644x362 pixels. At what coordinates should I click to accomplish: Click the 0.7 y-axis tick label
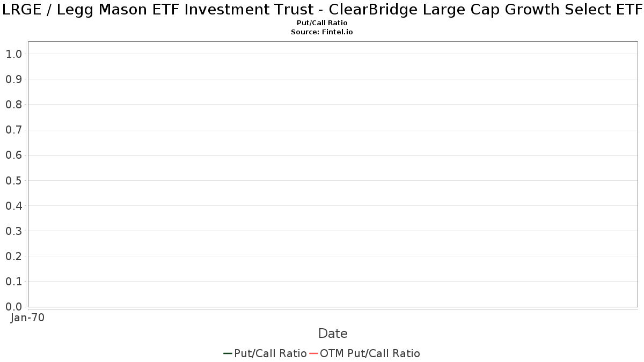(13, 130)
